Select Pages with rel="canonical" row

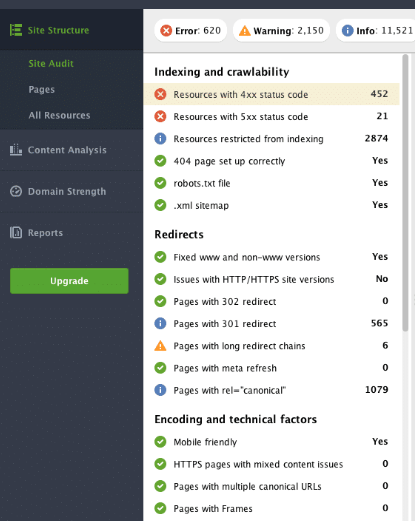(271, 390)
